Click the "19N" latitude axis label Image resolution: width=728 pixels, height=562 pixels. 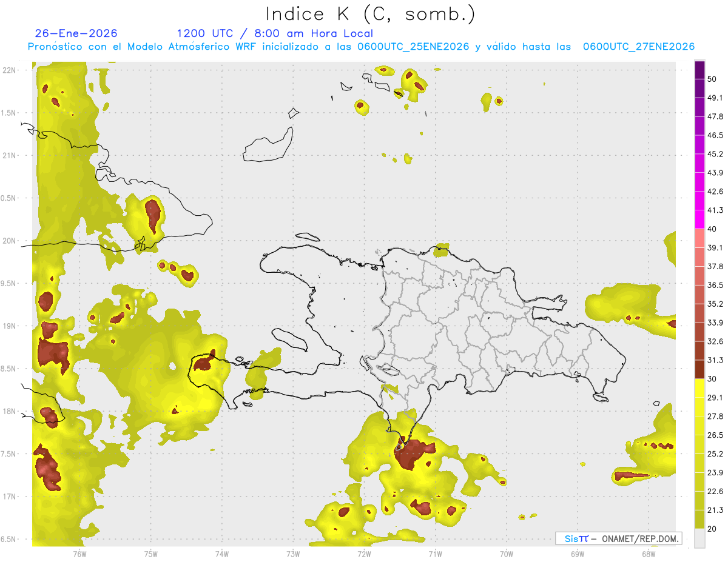10,326
